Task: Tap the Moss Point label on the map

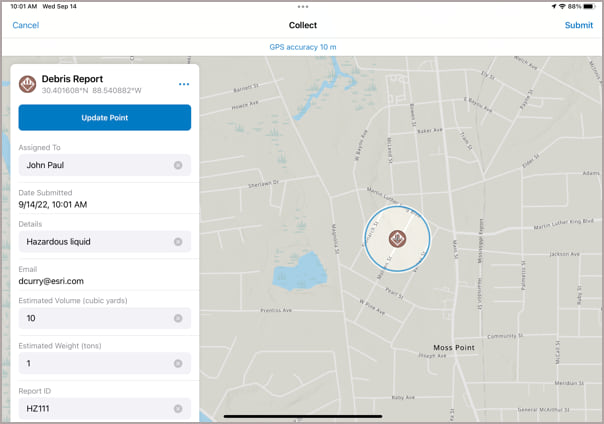Action: (x=454, y=347)
